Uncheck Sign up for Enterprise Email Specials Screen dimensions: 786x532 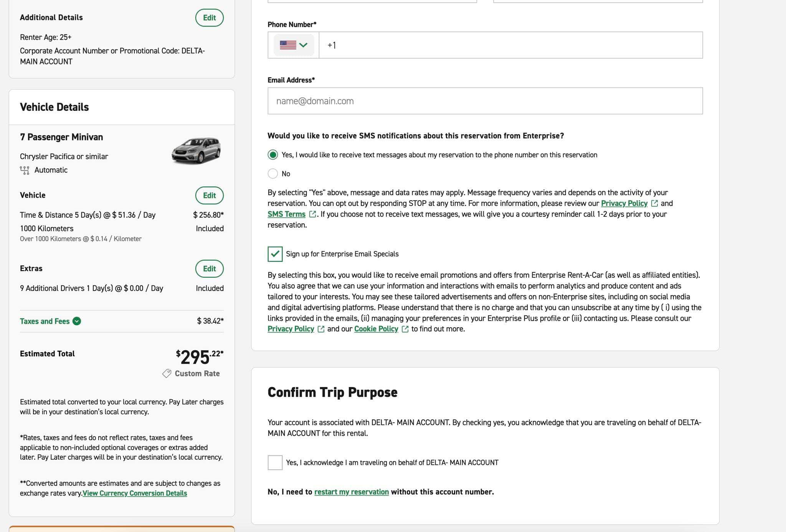click(275, 254)
